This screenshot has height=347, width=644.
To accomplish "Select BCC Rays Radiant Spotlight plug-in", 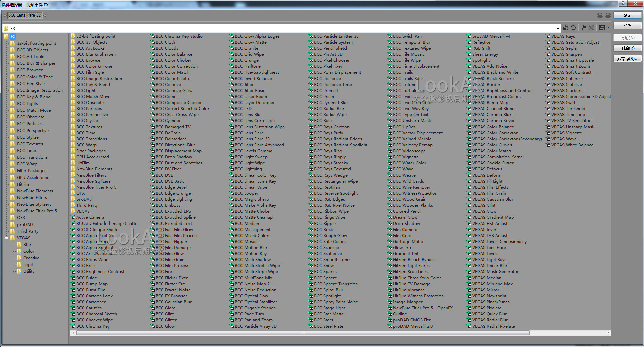I will 340,145.
